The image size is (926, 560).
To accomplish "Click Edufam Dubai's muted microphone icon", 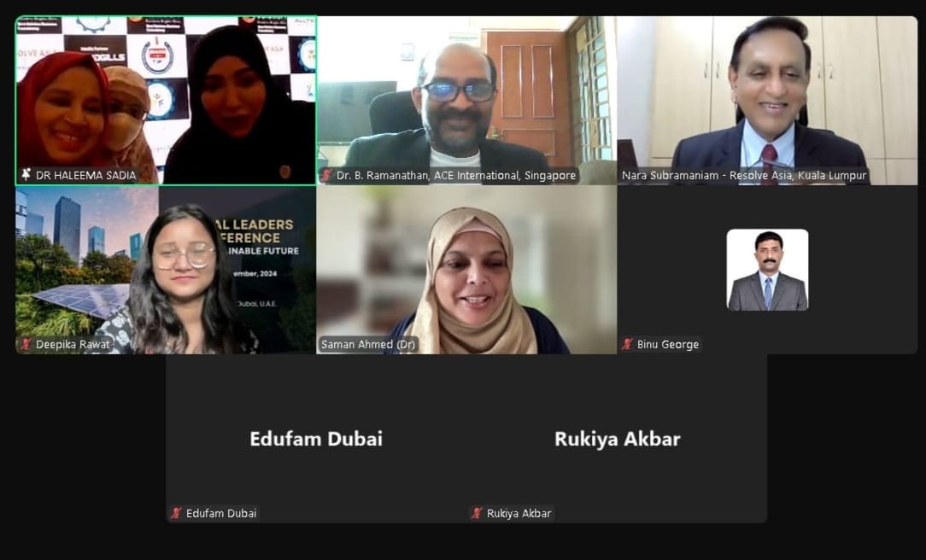I will tap(176, 513).
